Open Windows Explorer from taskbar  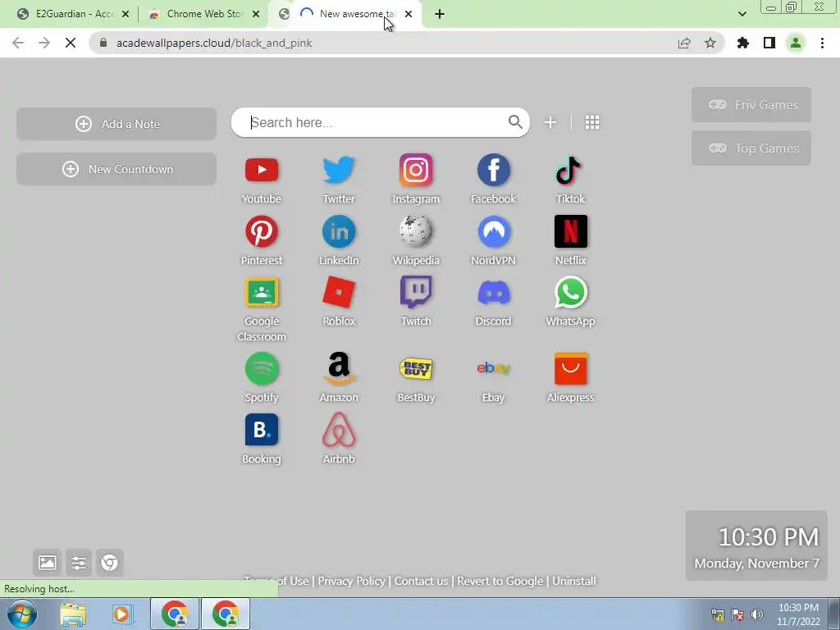tap(73, 614)
